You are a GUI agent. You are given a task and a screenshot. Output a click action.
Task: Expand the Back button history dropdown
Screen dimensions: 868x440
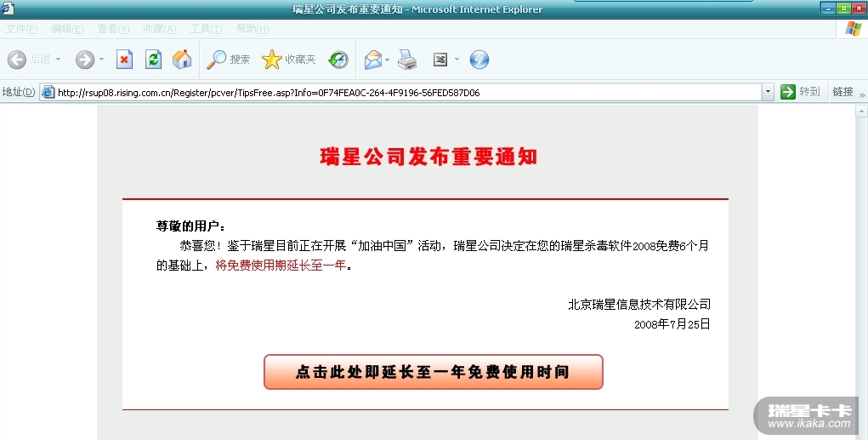click(58, 60)
